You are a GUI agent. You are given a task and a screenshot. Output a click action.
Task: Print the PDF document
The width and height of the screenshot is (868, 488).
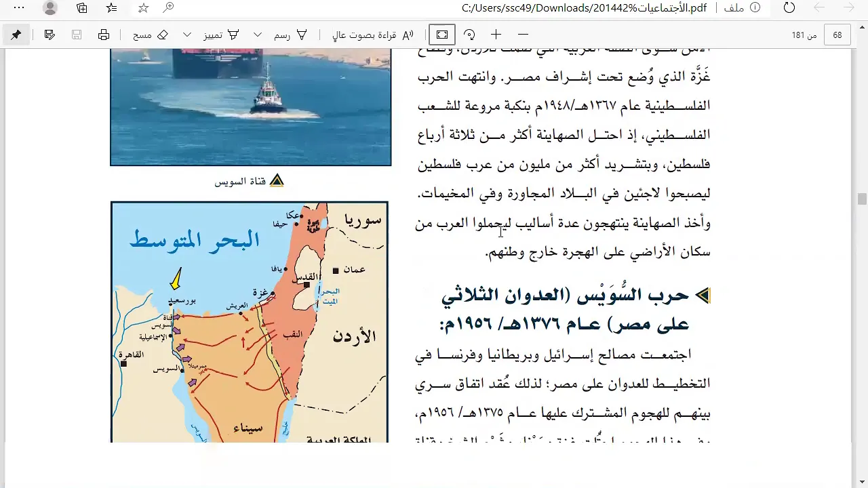click(x=104, y=35)
